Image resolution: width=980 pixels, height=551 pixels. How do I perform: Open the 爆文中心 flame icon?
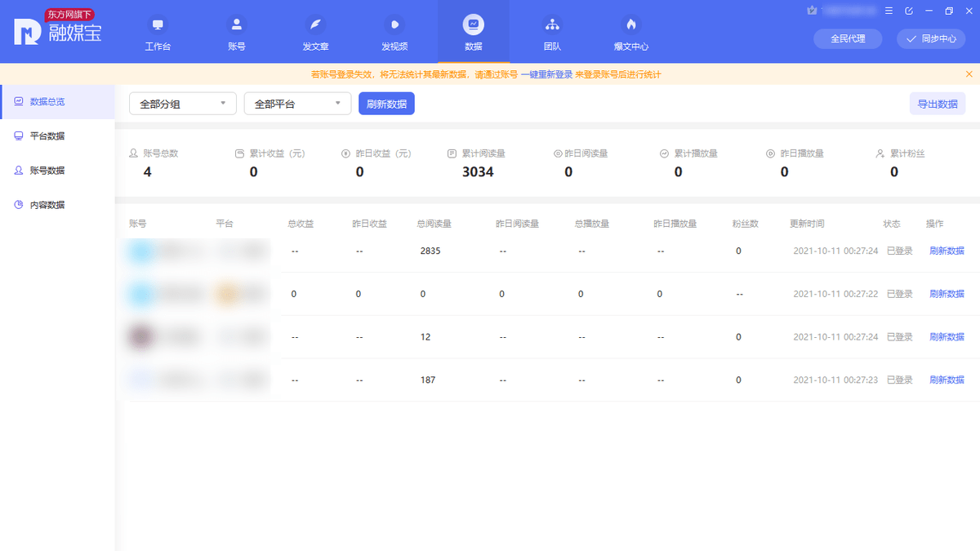(630, 24)
